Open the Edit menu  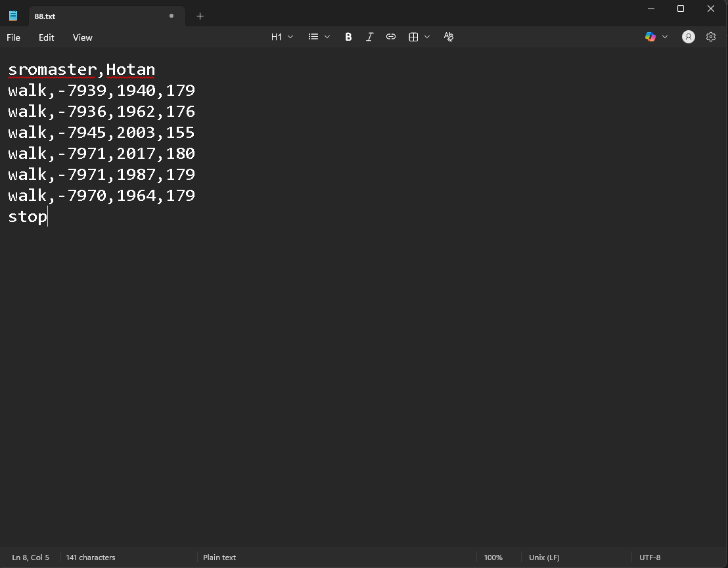46,37
